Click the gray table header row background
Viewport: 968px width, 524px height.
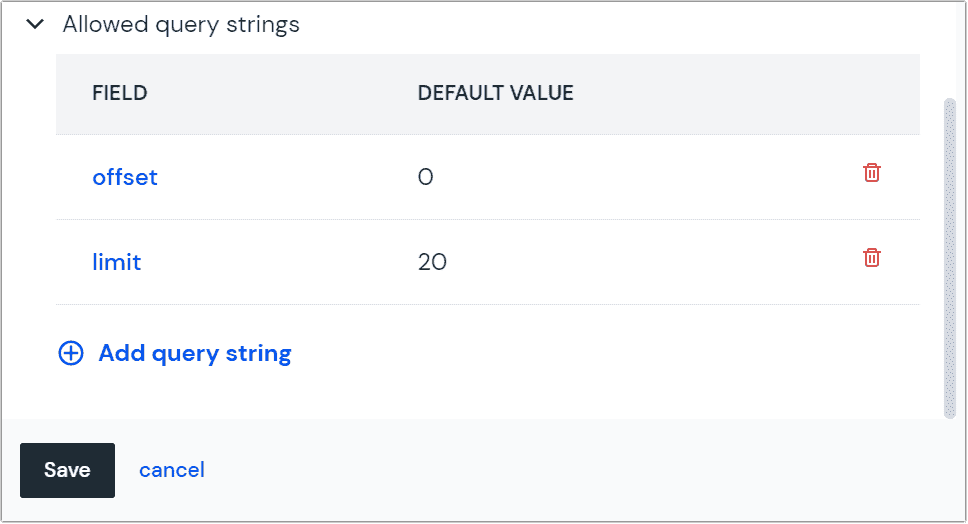[741, 94]
